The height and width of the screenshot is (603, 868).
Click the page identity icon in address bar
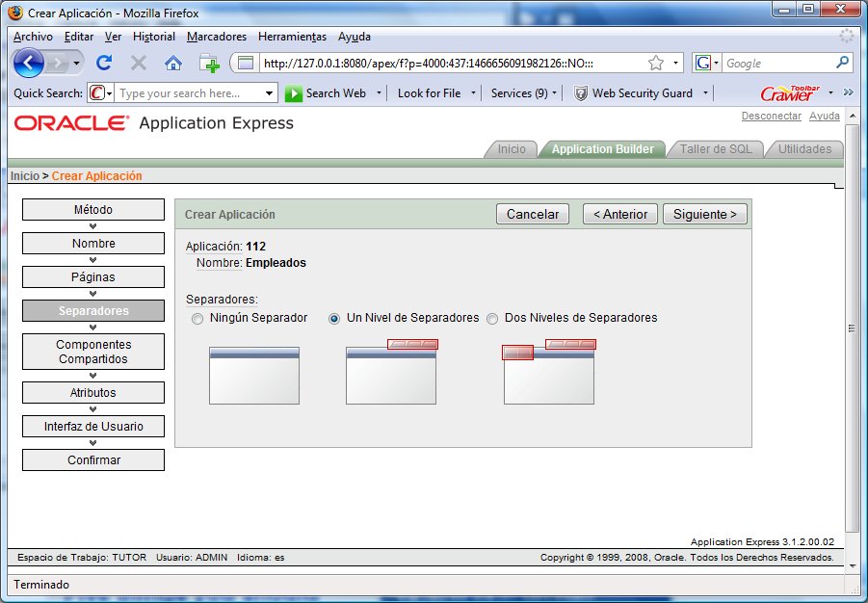(246, 64)
